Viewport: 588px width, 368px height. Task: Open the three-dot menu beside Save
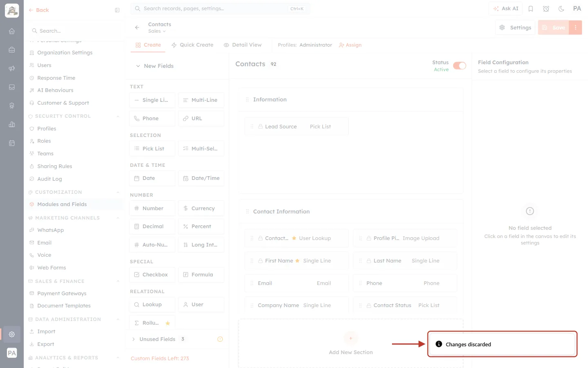(575, 27)
